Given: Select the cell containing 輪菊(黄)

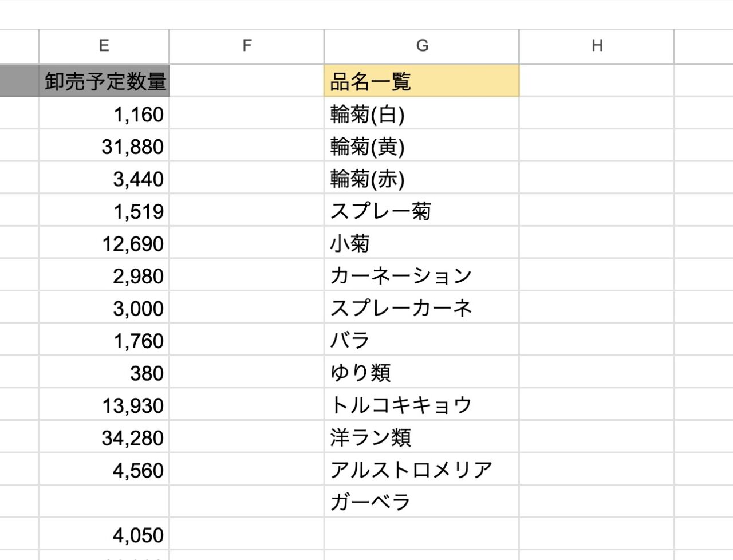Looking at the screenshot, I should click(422, 146).
